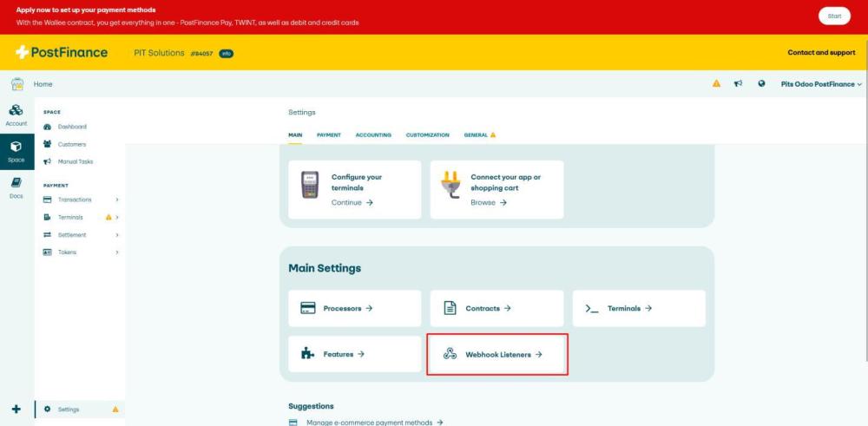The width and height of the screenshot is (868, 426).
Task: Open the Account section icon in sidebar
Action: (16, 111)
